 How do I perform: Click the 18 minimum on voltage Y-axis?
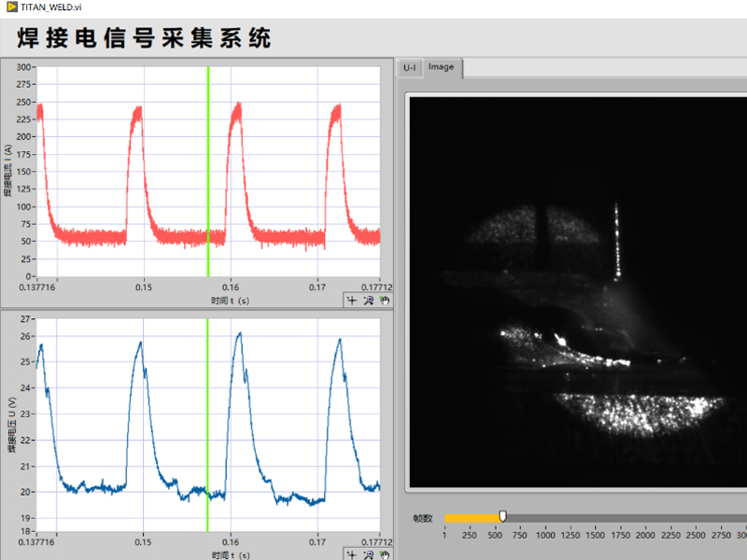[x=25, y=531]
